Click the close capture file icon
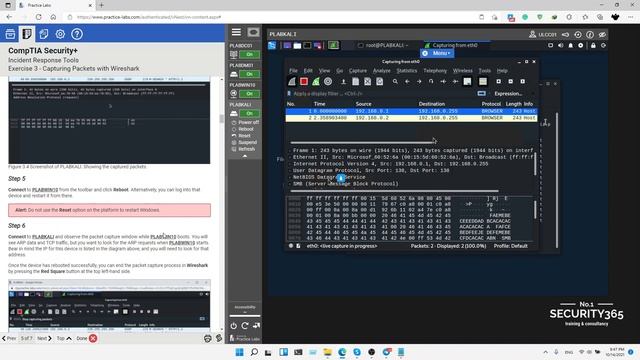This screenshot has height=360, width=640. [x=367, y=82]
